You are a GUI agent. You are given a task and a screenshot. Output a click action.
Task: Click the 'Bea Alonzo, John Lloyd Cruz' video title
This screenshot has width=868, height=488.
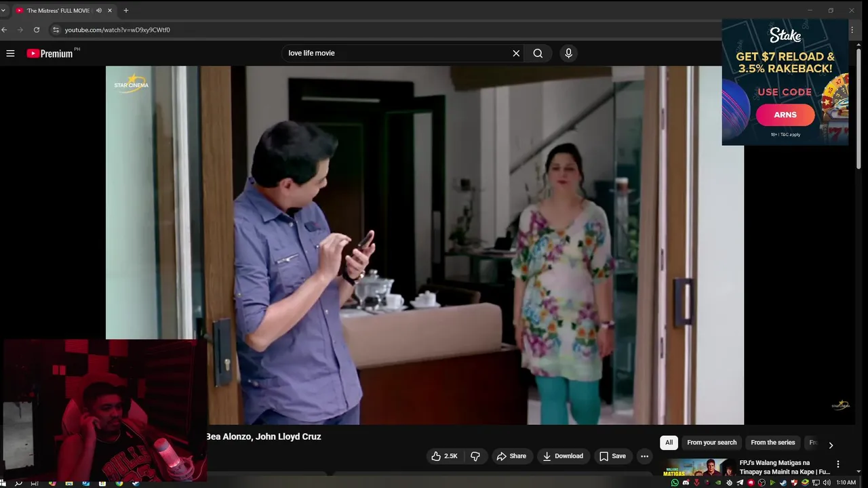tap(264, 436)
